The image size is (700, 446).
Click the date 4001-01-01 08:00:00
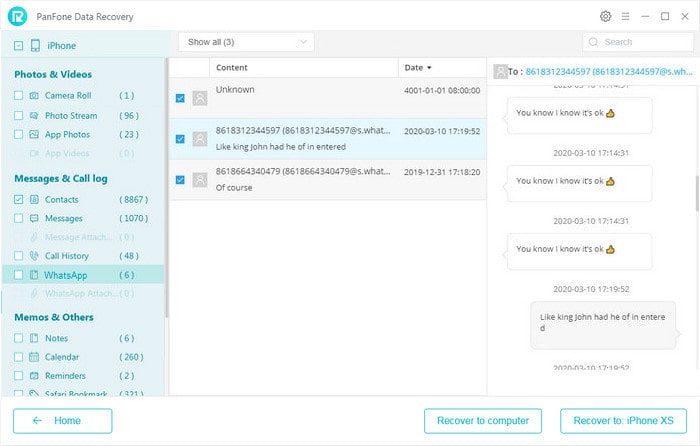click(x=442, y=90)
